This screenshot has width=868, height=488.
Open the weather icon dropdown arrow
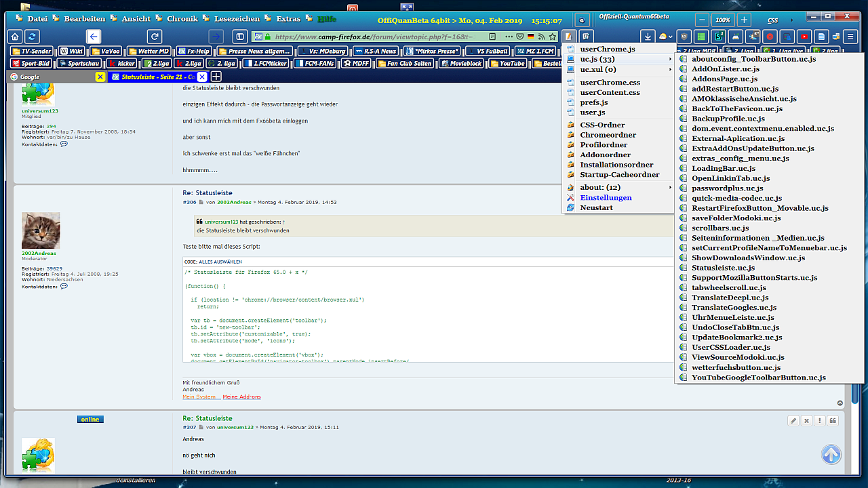pyautogui.click(x=671, y=37)
